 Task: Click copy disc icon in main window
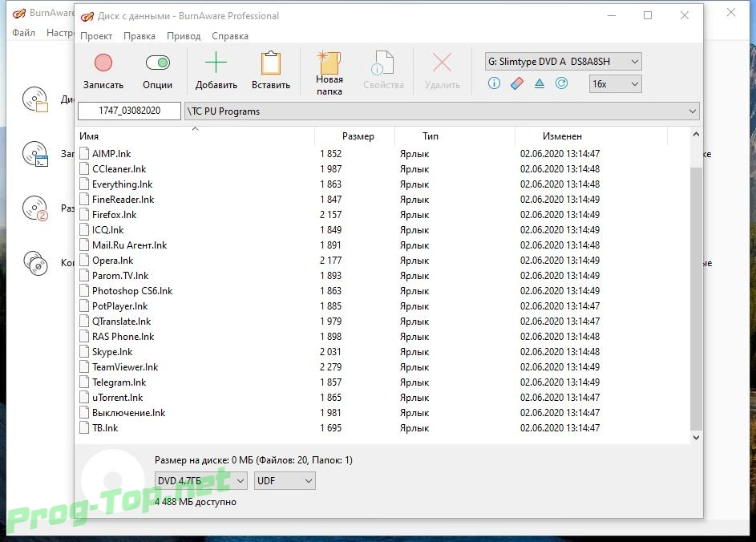click(x=35, y=263)
